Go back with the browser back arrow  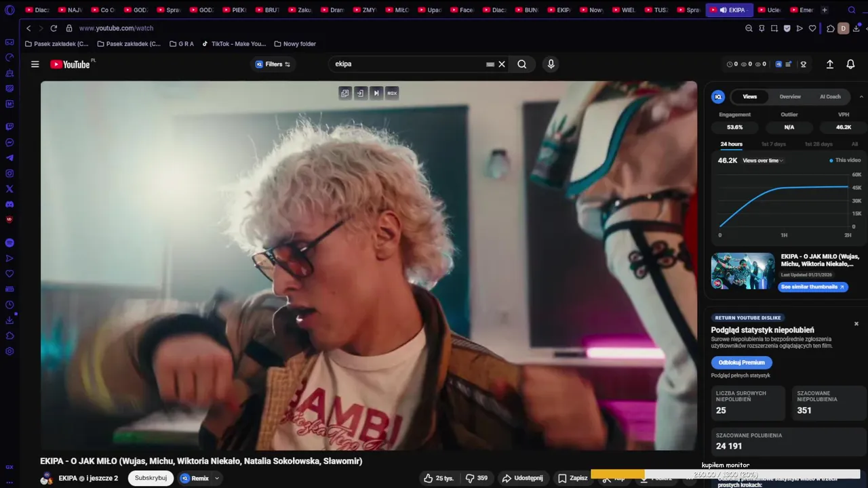point(28,28)
